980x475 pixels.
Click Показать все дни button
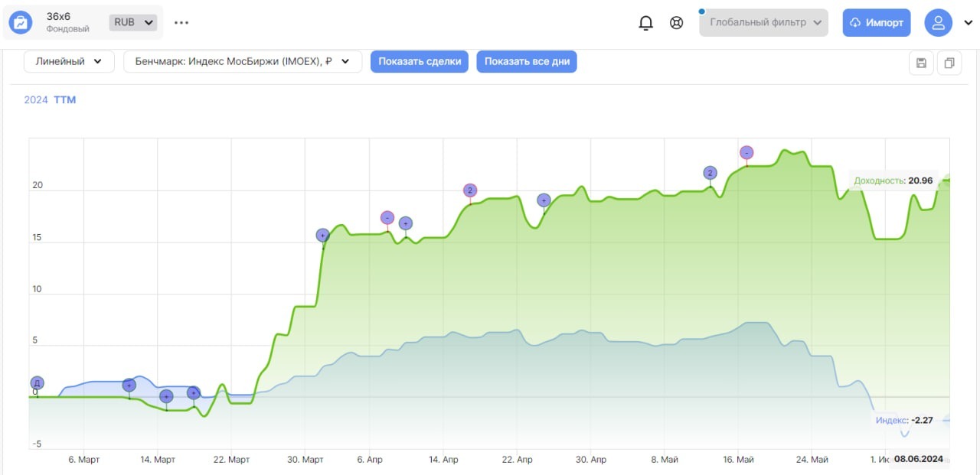(527, 62)
